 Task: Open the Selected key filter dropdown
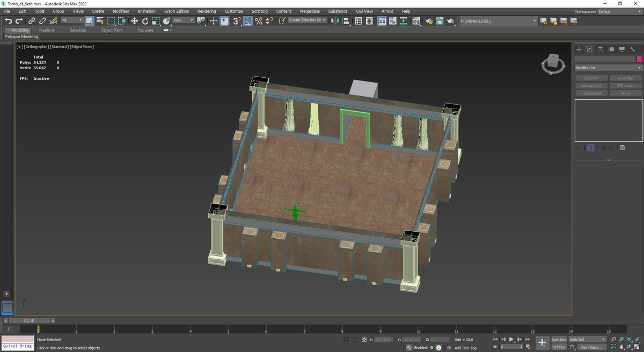click(587, 339)
